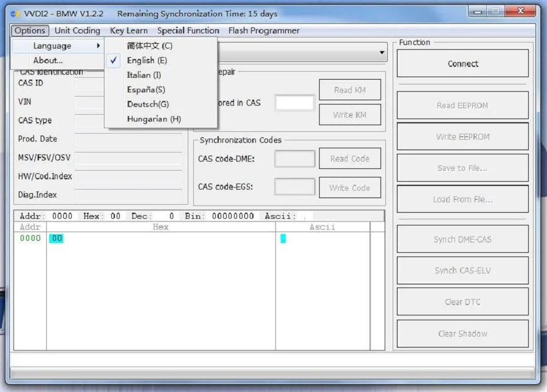Select the highlighted 00 hex byte
Image resolution: width=547 pixels, height=392 pixels.
[x=57, y=238]
